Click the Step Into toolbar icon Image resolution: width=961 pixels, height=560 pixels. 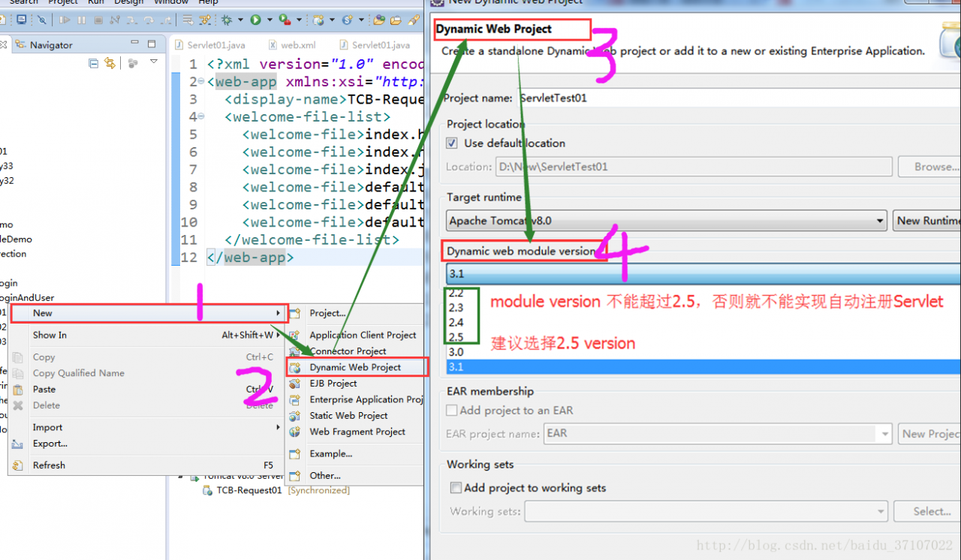[x=131, y=20]
